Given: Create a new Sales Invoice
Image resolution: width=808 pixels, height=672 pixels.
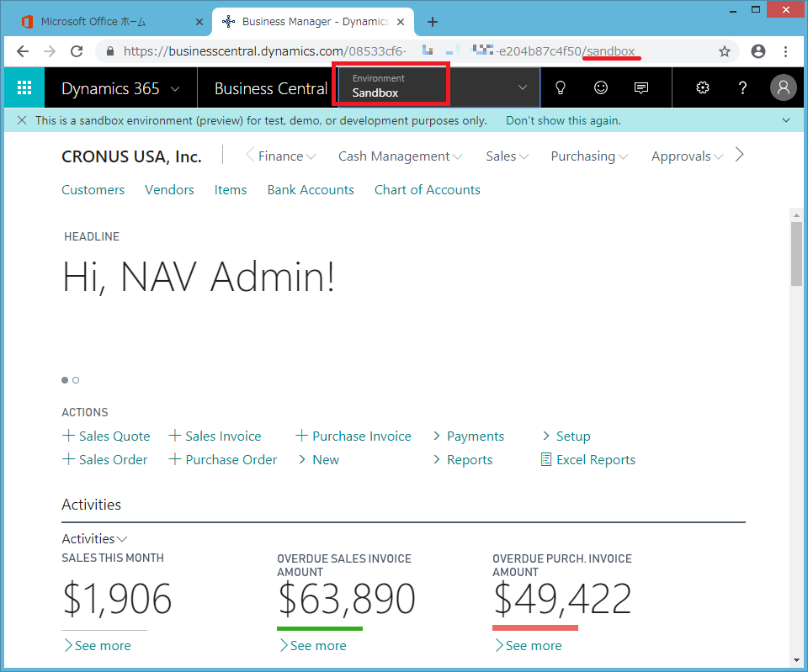Looking at the screenshot, I should tap(215, 437).
